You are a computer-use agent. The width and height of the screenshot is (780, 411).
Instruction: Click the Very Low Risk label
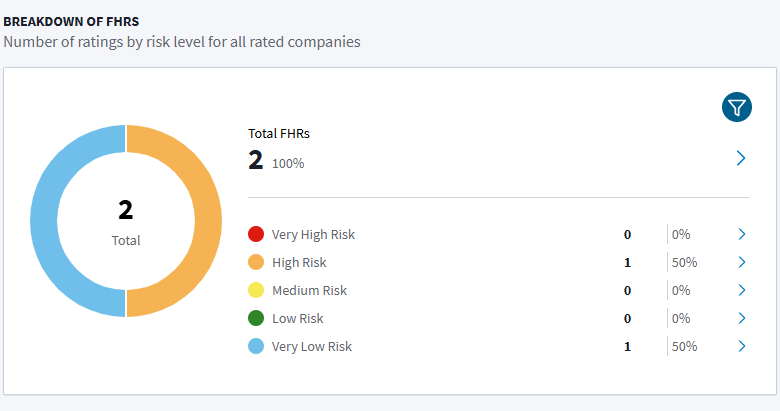(x=312, y=346)
